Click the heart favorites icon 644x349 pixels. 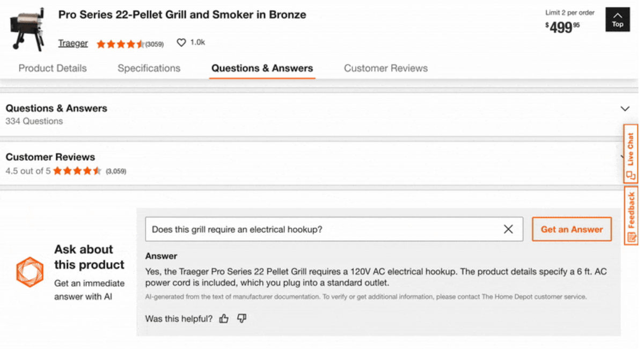tap(181, 43)
